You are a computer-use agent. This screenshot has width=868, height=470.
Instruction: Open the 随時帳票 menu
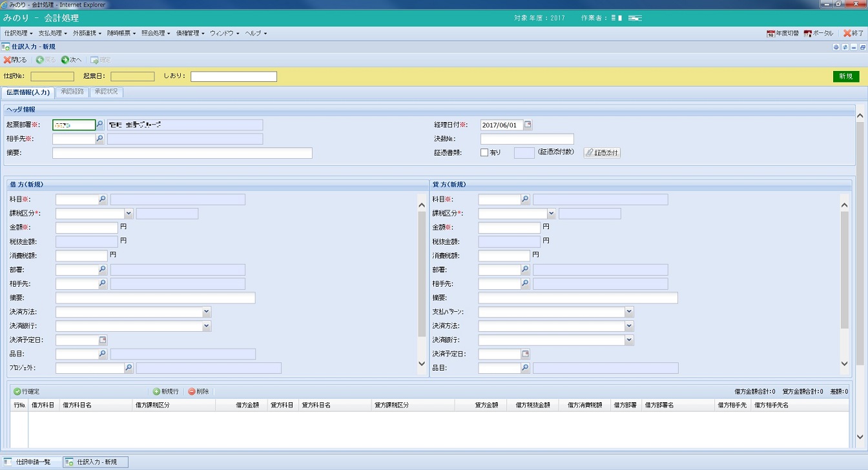pyautogui.click(x=121, y=33)
